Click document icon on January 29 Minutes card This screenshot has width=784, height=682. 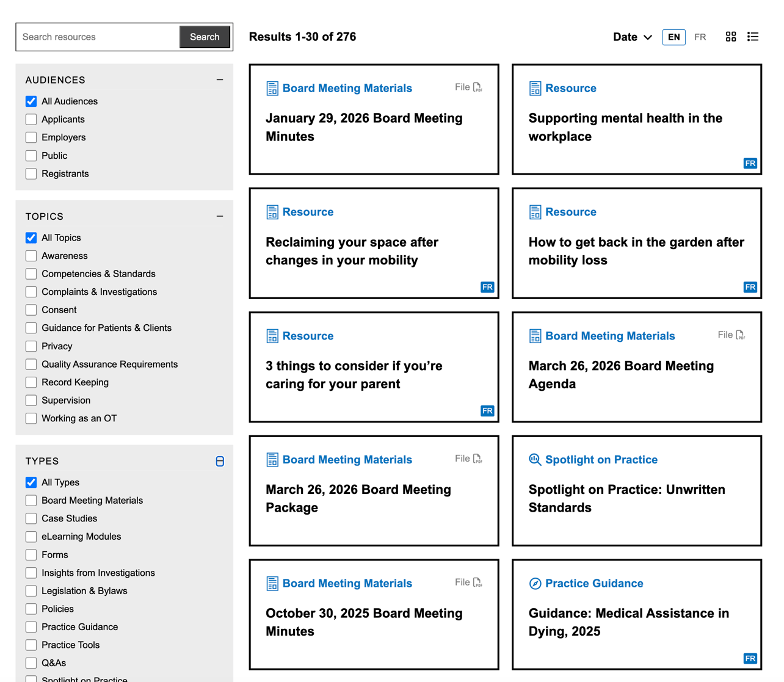[272, 89]
